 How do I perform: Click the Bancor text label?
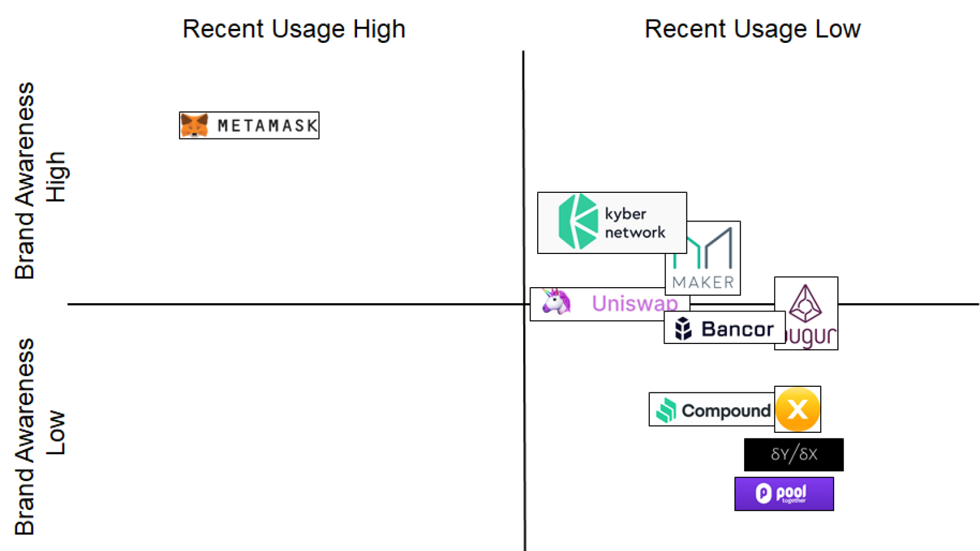(737, 329)
